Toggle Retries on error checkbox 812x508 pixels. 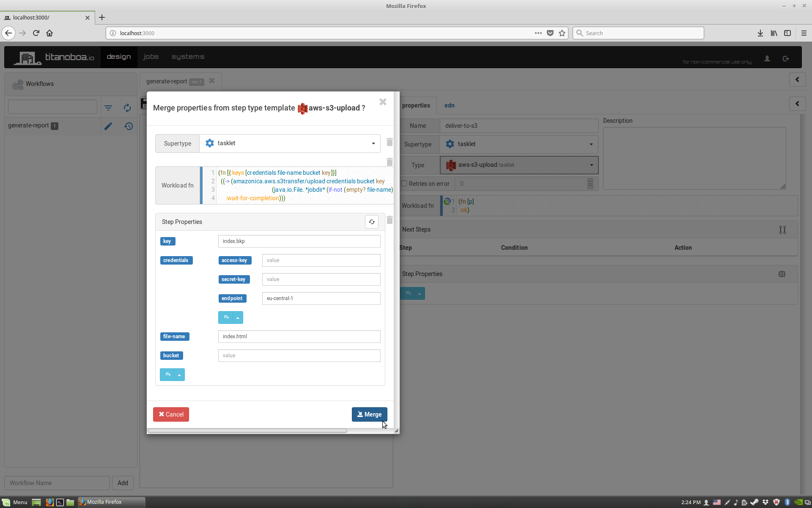[404, 184]
